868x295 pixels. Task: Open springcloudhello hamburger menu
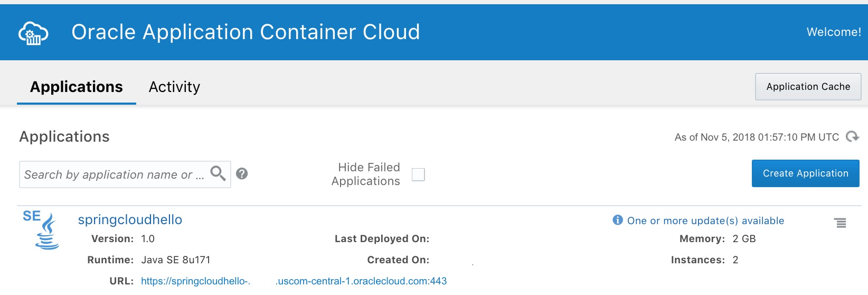841,223
